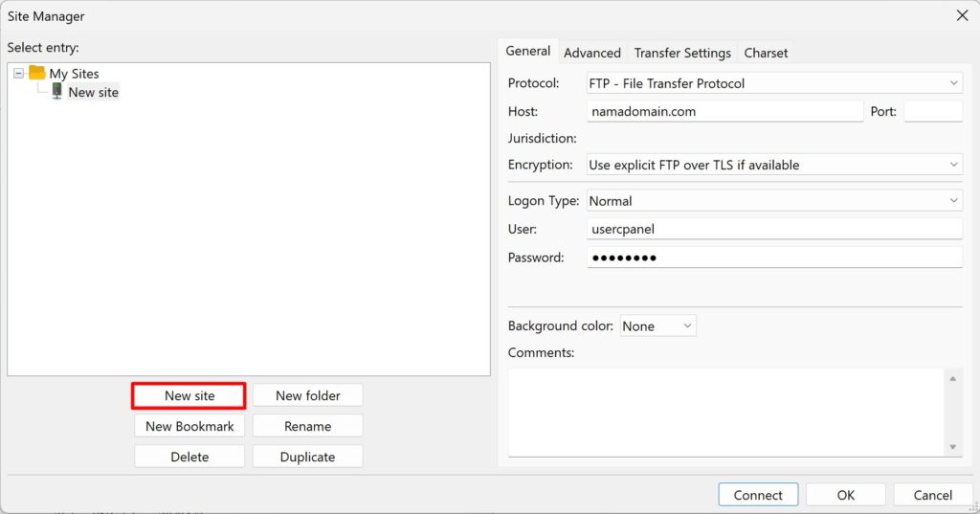This screenshot has height=514, width=980.
Task: Switch to the General tab
Action: pyautogui.click(x=528, y=52)
